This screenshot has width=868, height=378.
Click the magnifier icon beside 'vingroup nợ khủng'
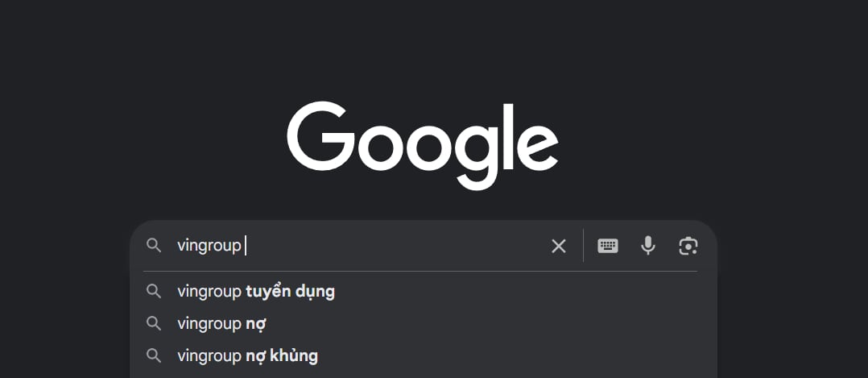click(x=153, y=355)
